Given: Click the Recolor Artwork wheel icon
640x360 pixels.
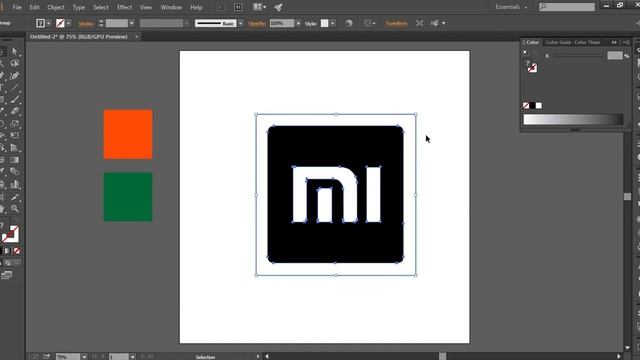Looking at the screenshot, I should (x=349, y=23).
